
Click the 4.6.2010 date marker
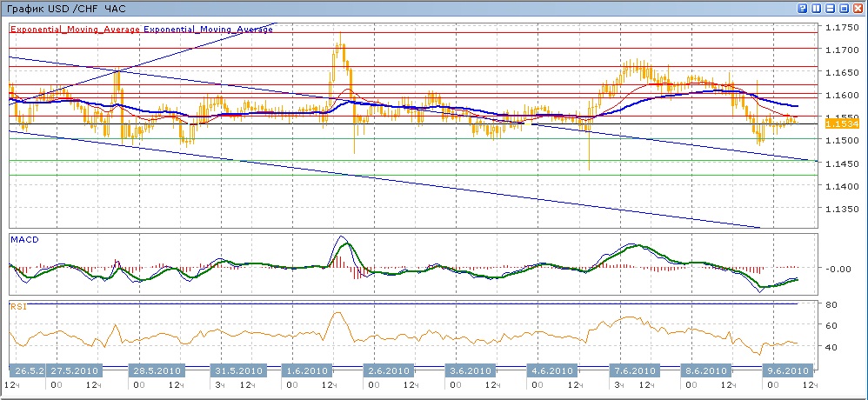click(x=551, y=369)
